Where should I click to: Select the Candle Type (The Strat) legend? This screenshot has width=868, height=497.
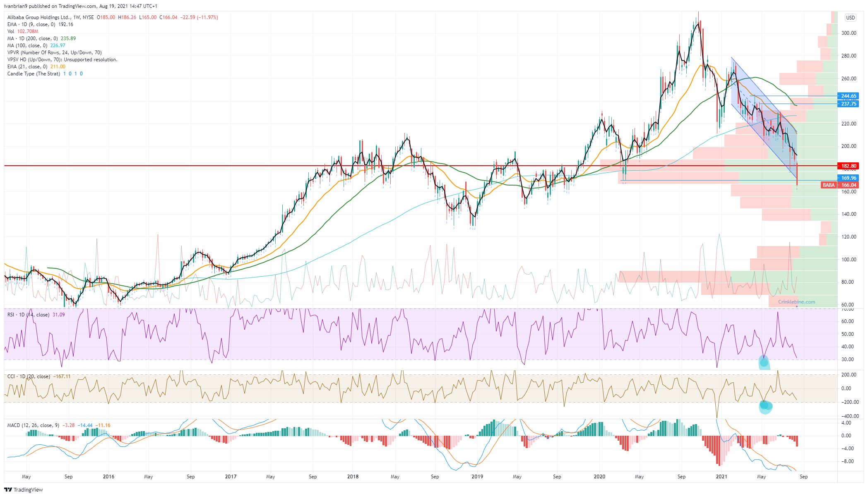point(45,74)
